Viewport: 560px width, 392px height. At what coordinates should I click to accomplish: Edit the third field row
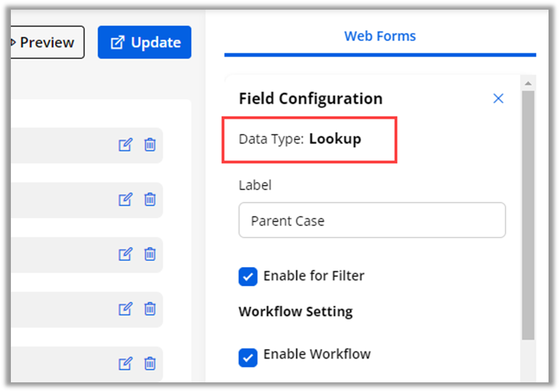click(125, 254)
